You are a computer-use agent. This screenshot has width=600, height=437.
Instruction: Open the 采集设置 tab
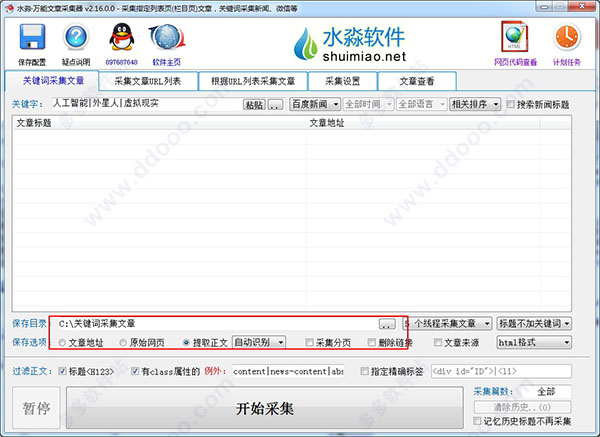344,80
